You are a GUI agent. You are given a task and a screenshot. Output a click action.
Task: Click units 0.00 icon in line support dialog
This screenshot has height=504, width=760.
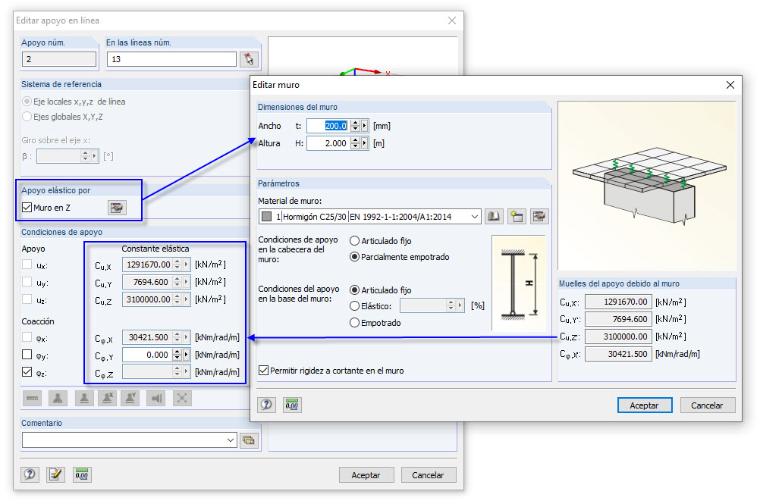(81, 474)
